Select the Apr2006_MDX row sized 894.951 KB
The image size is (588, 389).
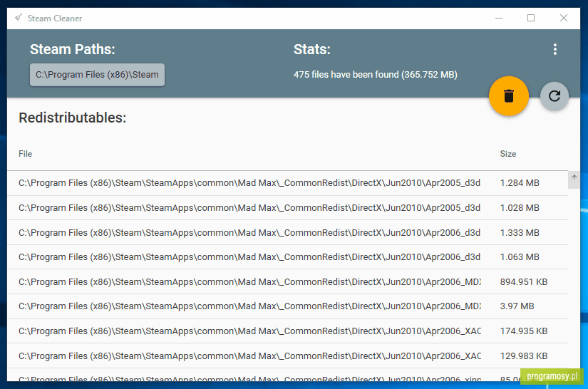click(288, 281)
